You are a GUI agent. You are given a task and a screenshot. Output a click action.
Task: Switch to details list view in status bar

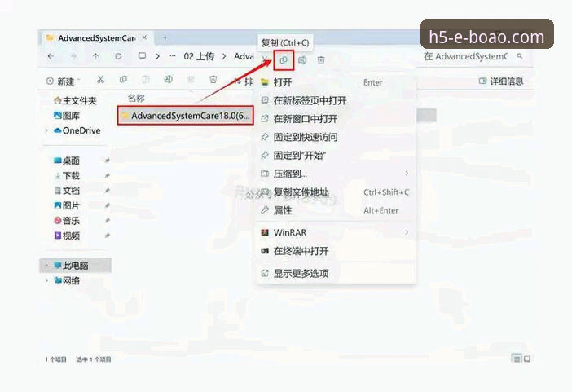tap(517, 359)
